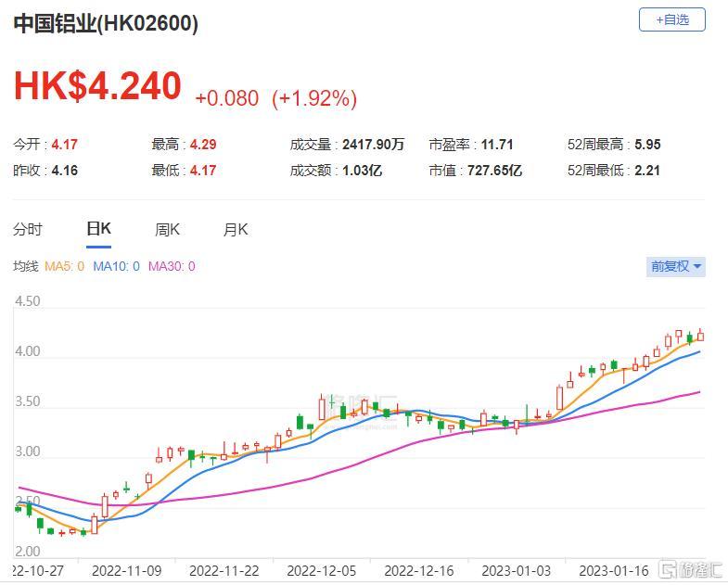Image resolution: width=728 pixels, height=585 pixels.
Task: Click the 2022-11-22 date axis label
Action: [224, 570]
